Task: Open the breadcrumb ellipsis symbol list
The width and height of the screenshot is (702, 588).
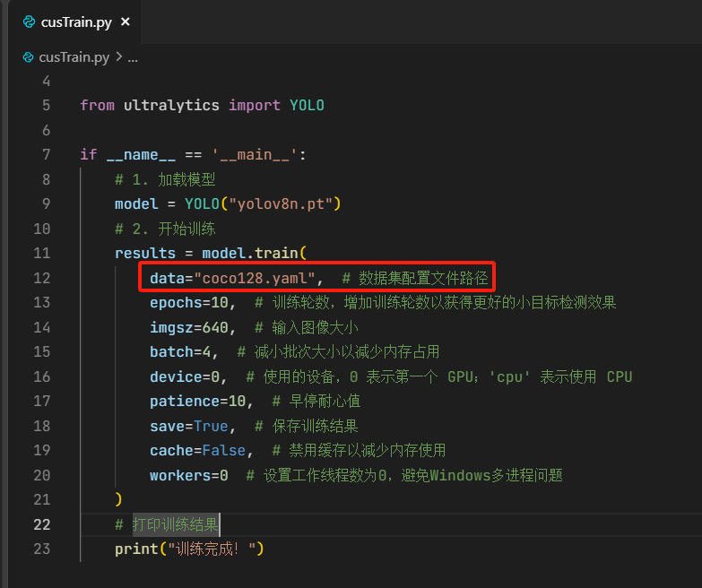Action: (x=133, y=58)
